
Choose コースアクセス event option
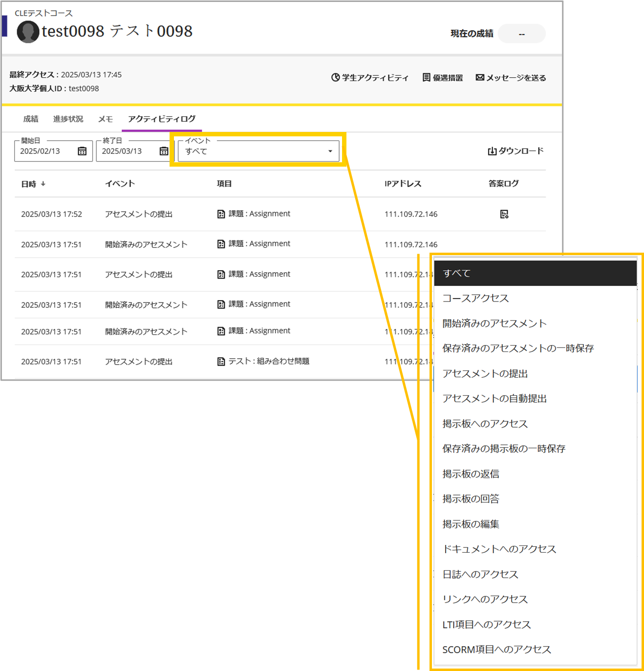(x=536, y=298)
